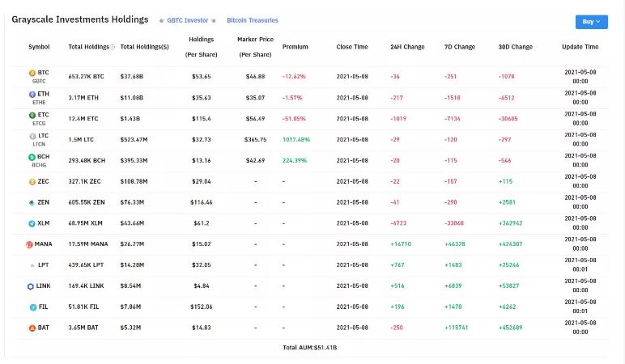
Task: Click the FIL coin icon
Action: point(33,307)
